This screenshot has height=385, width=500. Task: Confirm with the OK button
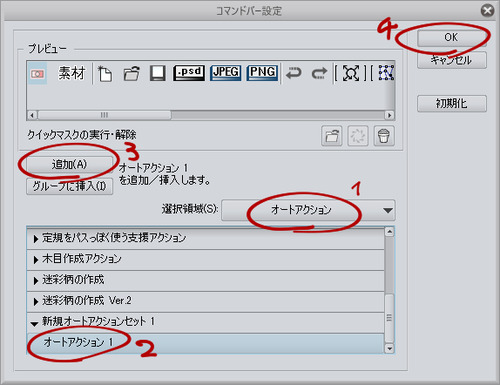click(452, 38)
